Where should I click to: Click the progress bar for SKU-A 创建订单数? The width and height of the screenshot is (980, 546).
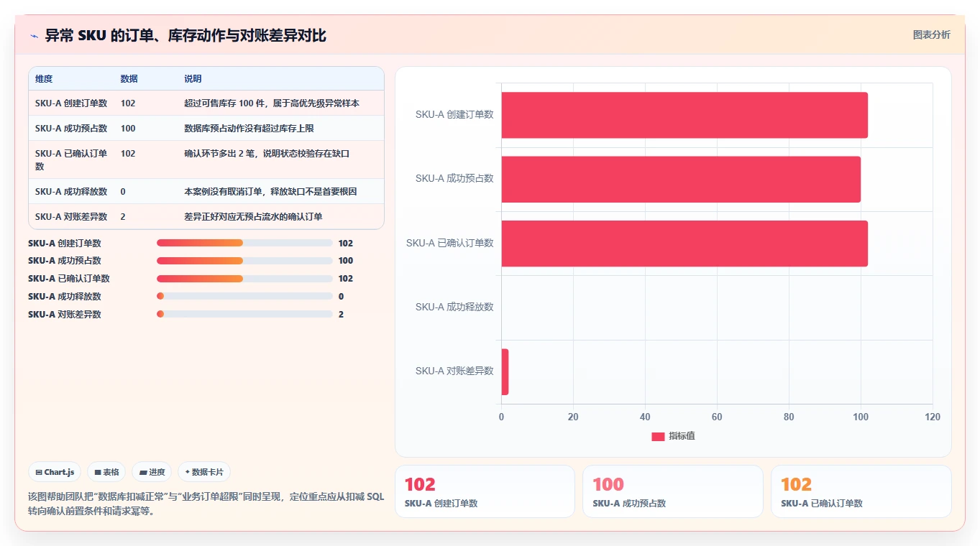[x=244, y=243]
